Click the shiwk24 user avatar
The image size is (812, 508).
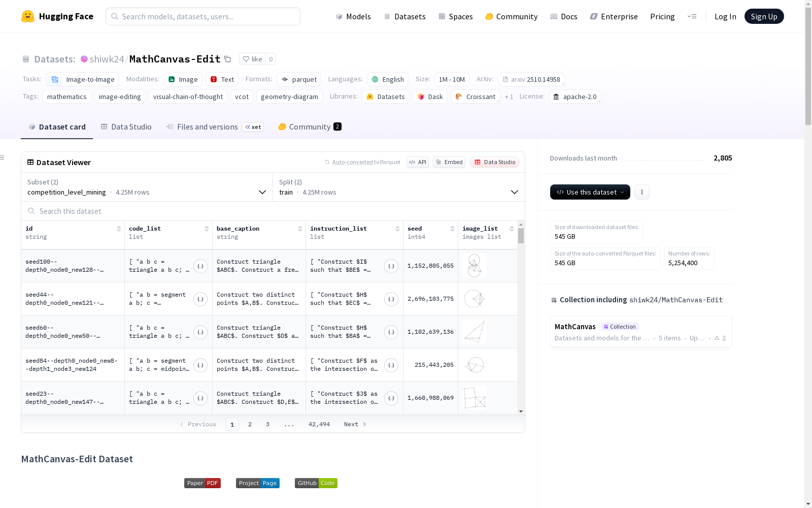tap(84, 59)
